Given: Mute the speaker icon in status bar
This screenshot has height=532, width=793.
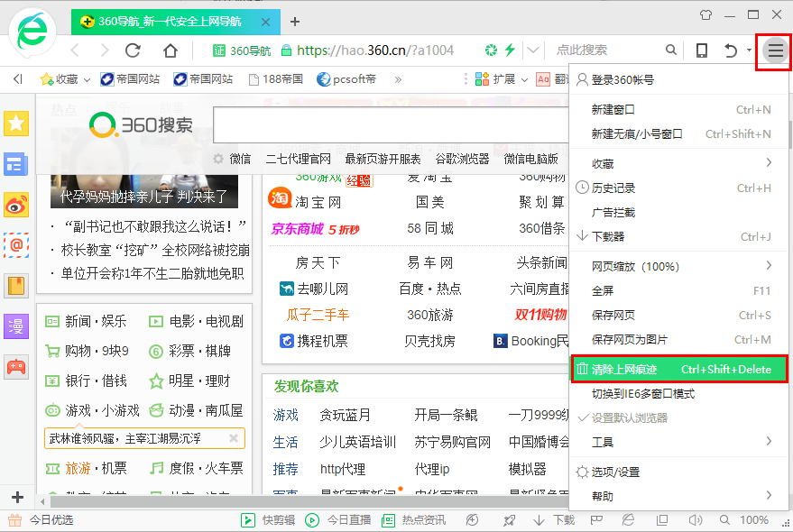Looking at the screenshot, I should 696,520.
